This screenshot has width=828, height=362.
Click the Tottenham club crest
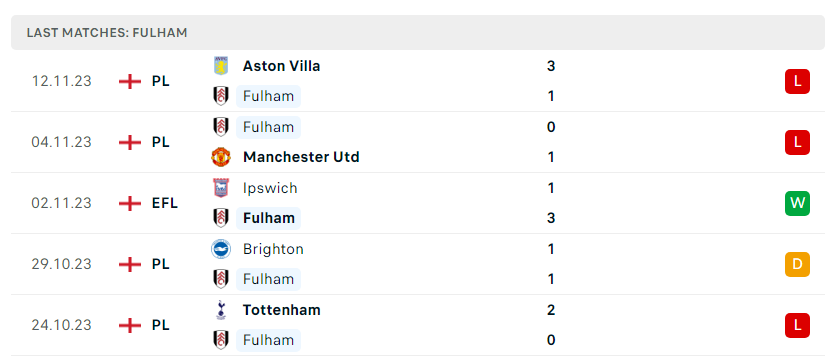point(220,310)
